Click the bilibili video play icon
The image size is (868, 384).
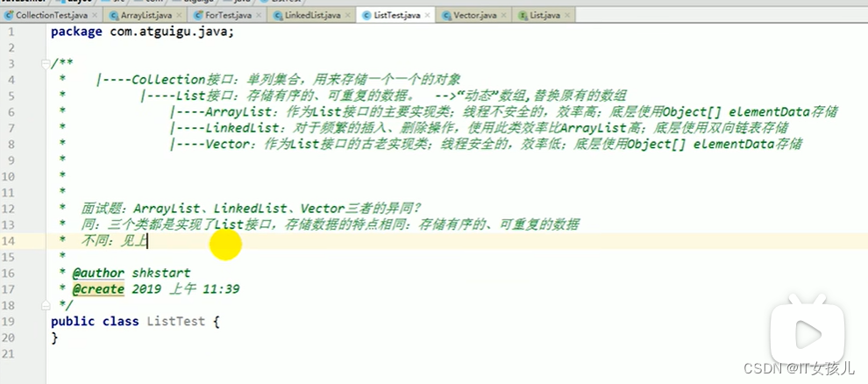coord(806,332)
